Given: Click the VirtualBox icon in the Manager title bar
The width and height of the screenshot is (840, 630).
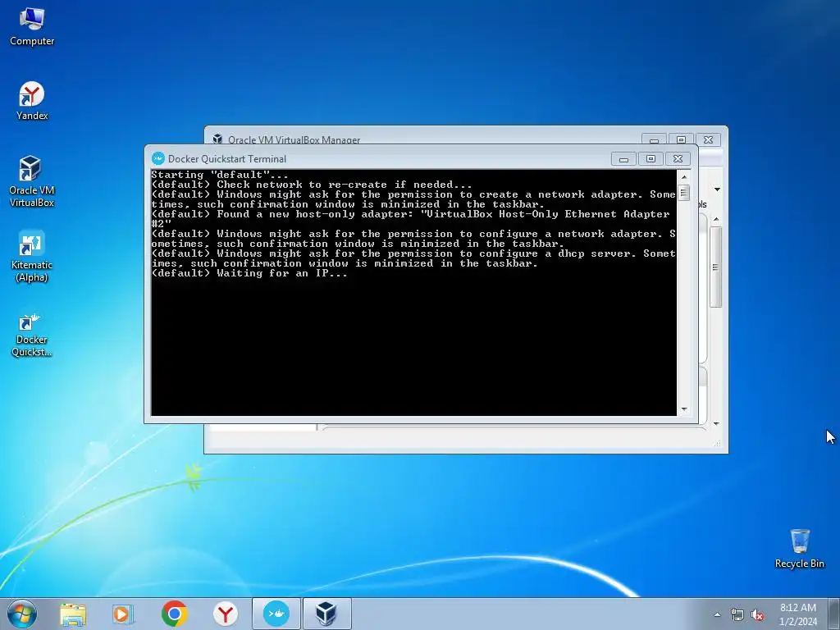Looking at the screenshot, I should click(217, 139).
